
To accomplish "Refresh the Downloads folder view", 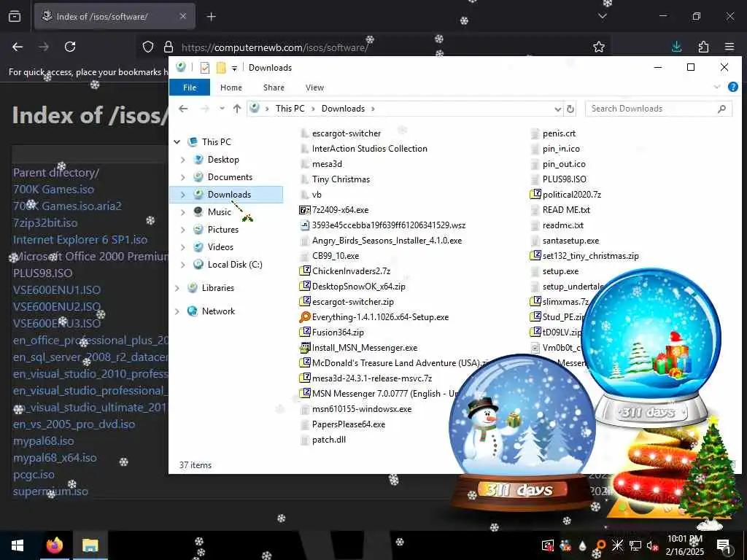I will (x=570, y=109).
